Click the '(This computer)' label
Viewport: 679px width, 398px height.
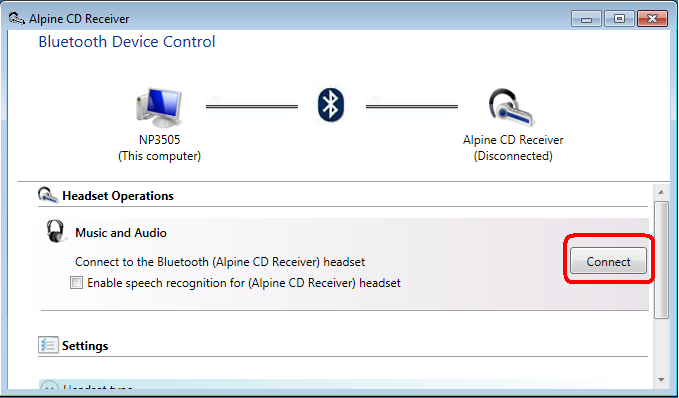[159, 156]
